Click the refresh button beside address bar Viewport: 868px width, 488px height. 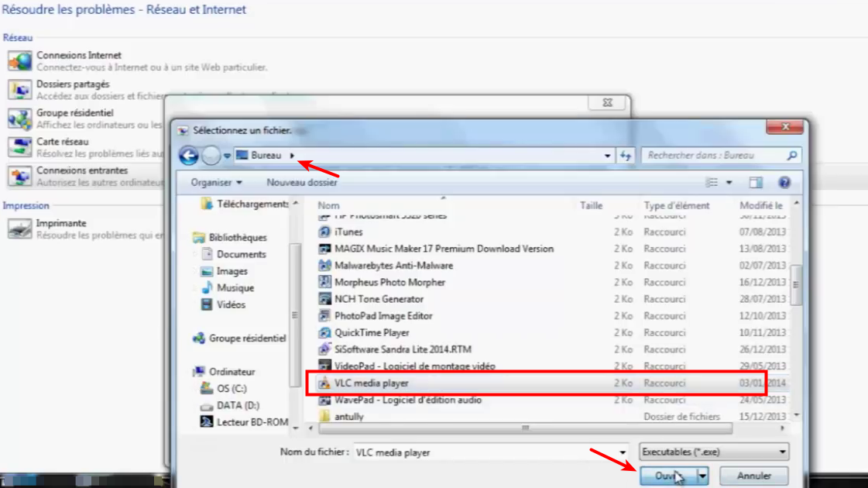pos(626,156)
